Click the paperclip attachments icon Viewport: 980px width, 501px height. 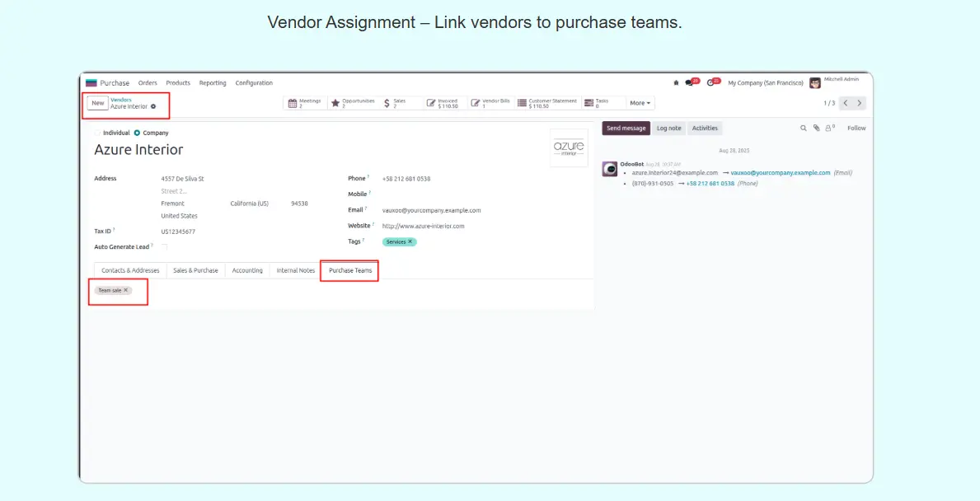pyautogui.click(x=817, y=129)
